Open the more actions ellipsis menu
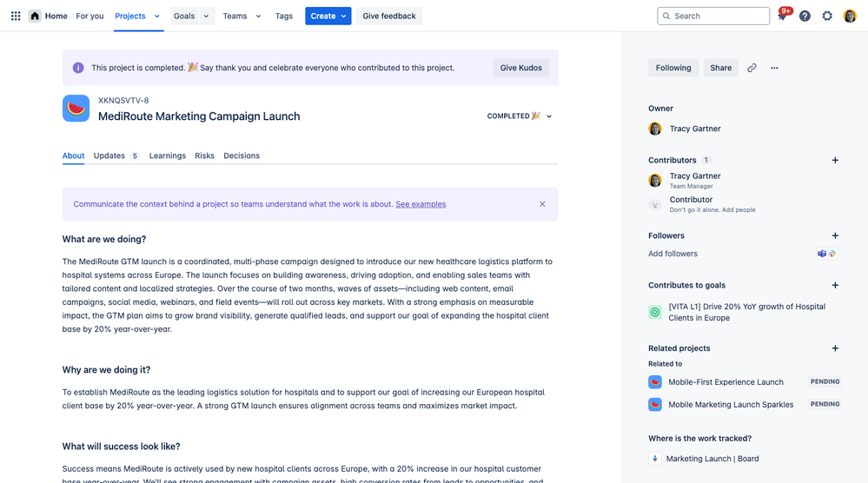Image resolution: width=868 pixels, height=483 pixels. click(x=774, y=68)
